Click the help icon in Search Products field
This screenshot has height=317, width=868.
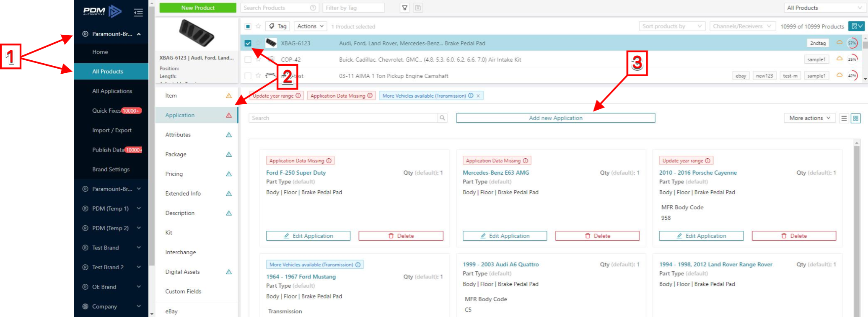point(313,8)
